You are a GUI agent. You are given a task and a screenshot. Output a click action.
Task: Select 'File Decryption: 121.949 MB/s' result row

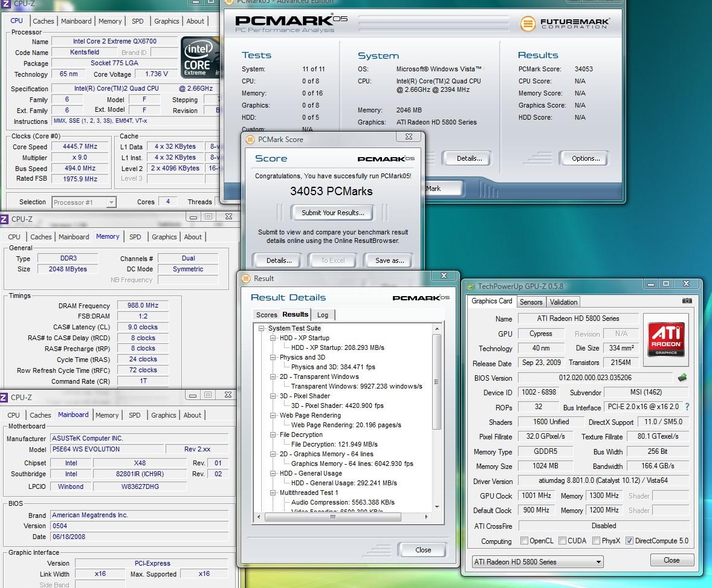[334, 444]
